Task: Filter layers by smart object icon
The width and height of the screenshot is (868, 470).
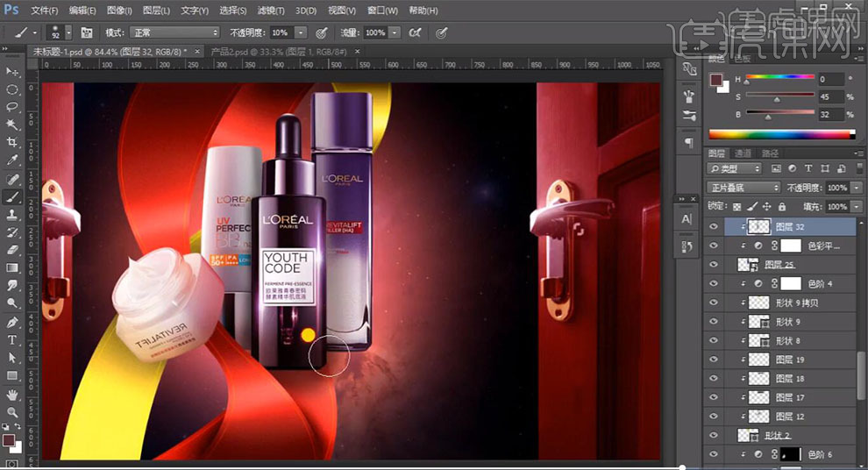Action: click(x=841, y=168)
